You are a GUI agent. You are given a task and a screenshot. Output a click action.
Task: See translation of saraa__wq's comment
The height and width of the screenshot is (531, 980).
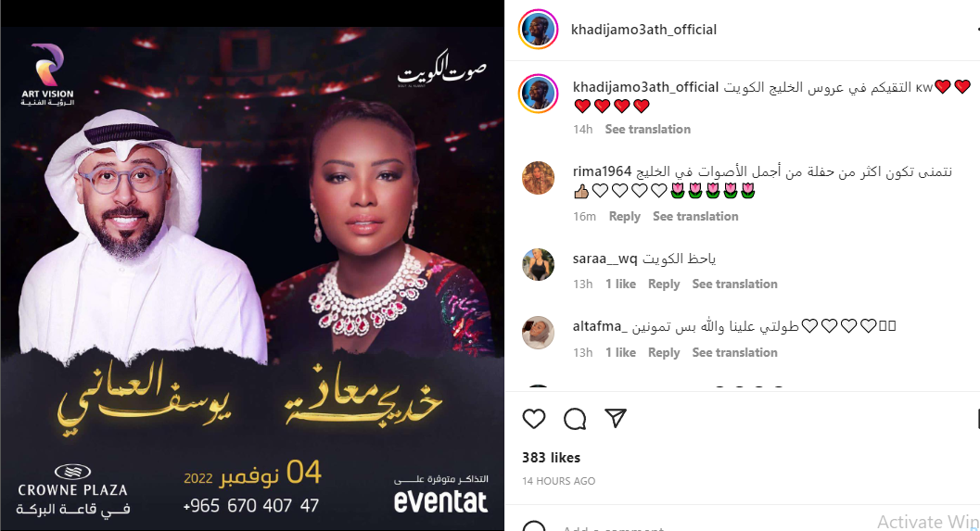[x=735, y=284]
